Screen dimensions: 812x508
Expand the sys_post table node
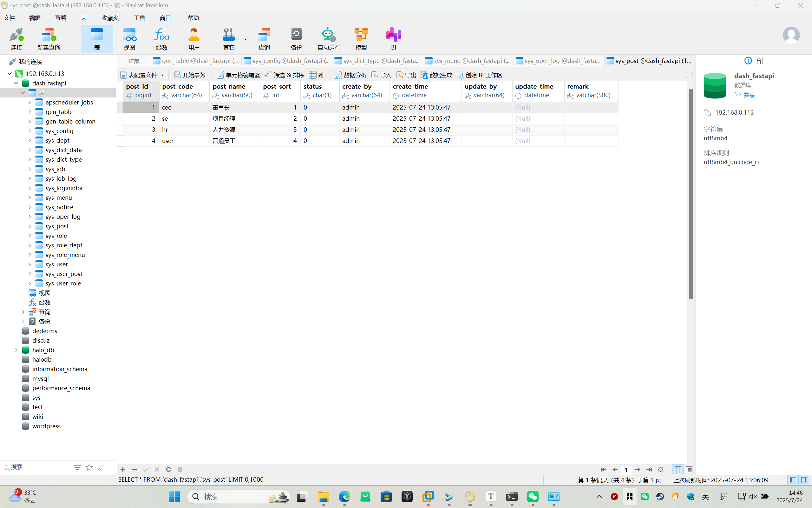pyautogui.click(x=29, y=226)
